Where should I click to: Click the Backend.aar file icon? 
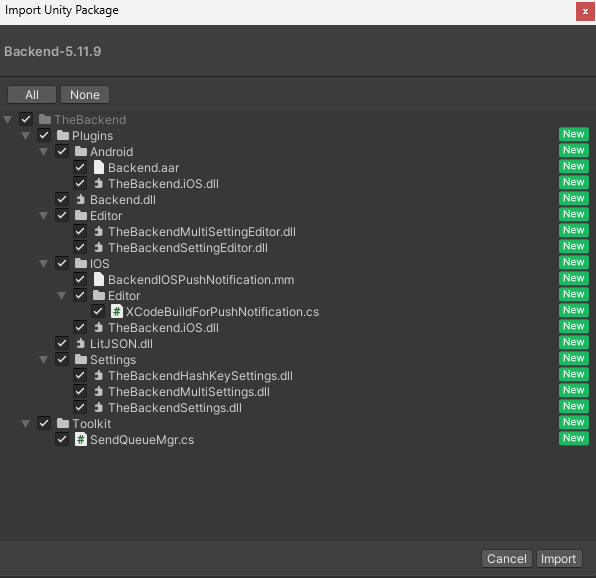point(98,167)
